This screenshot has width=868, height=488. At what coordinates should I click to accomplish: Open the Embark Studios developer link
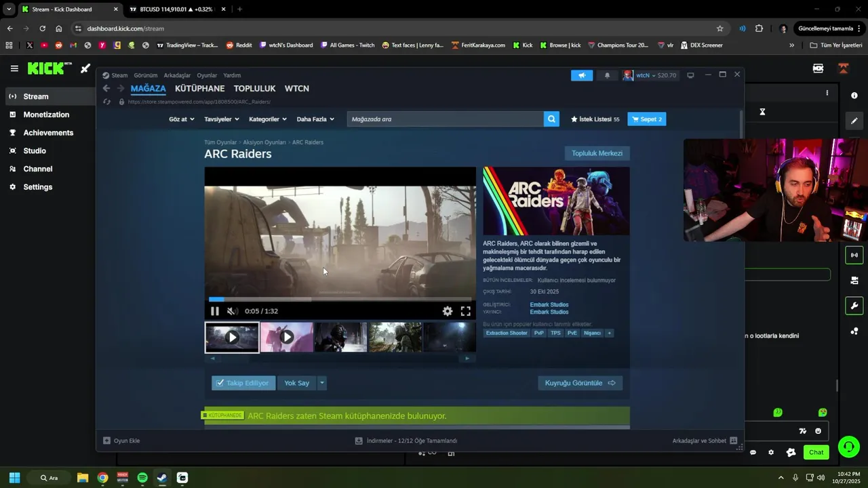tap(549, 304)
